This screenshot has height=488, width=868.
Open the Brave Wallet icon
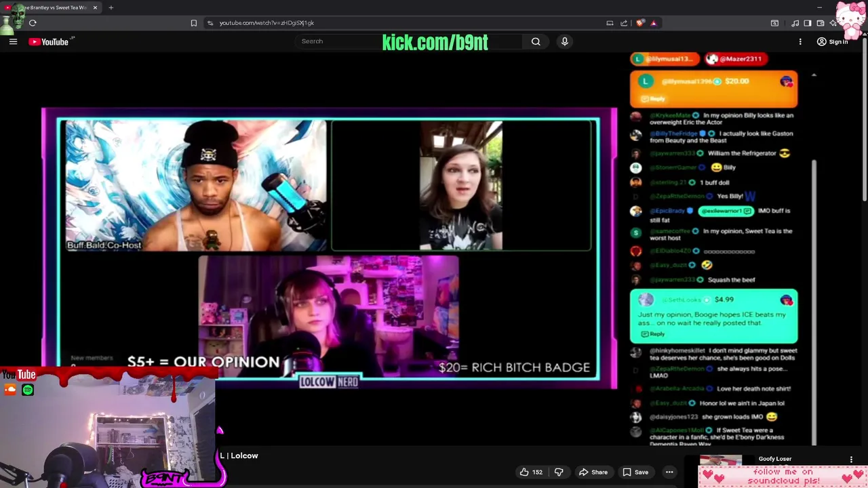[821, 23]
